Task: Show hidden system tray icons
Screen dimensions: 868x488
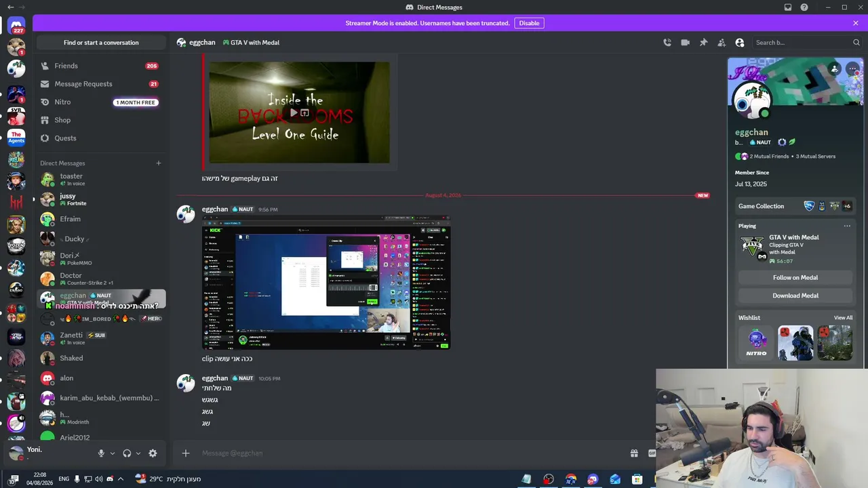Action: 121,479
